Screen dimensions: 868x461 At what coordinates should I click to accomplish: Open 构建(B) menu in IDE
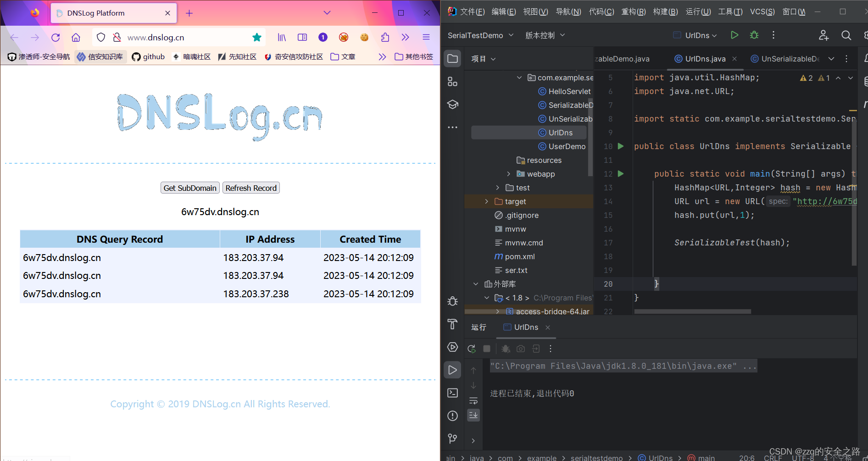[665, 12]
